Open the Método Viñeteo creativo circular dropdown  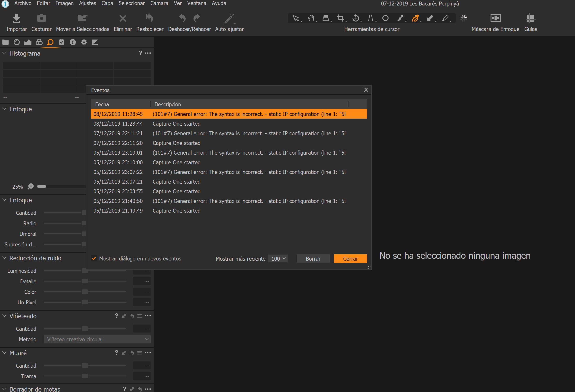[97, 339]
